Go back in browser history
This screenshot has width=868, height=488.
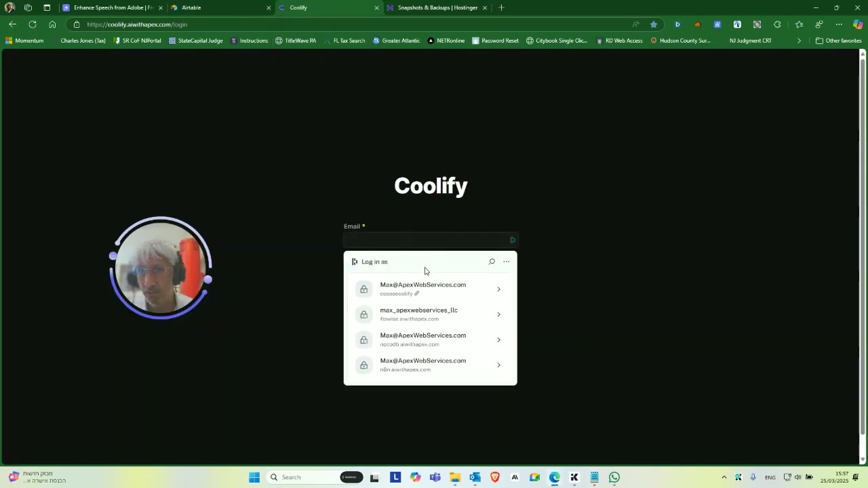click(x=12, y=24)
